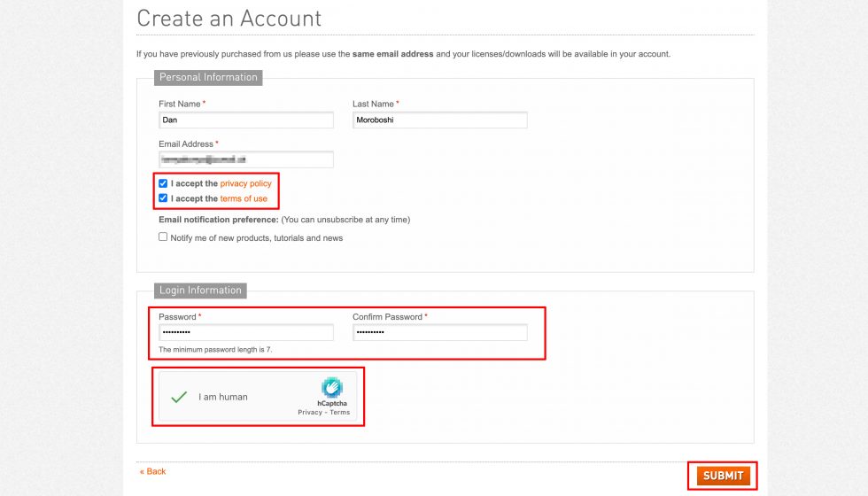
Task: Click the green hCaptcha checkmark
Action: coord(179,397)
